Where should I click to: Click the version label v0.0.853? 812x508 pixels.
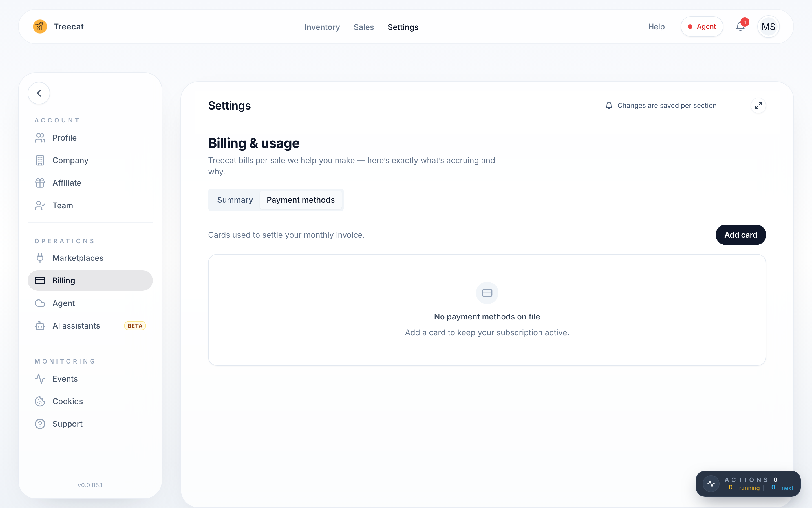pyautogui.click(x=90, y=485)
